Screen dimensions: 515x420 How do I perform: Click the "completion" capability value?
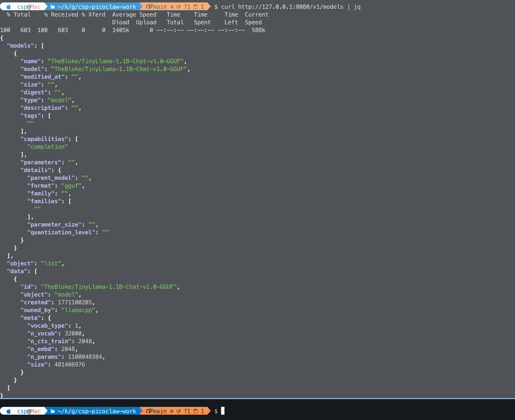click(x=48, y=147)
